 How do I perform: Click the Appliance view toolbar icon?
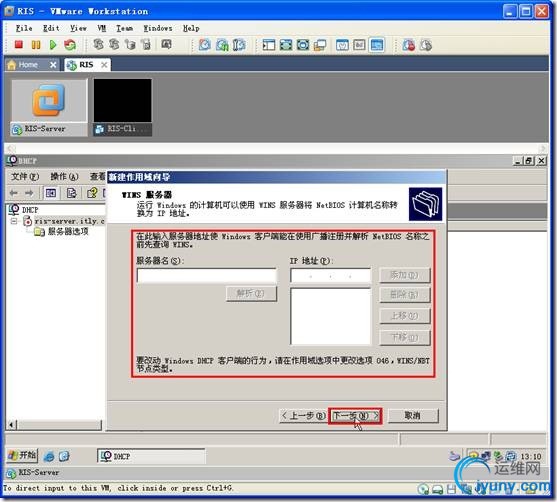point(359,45)
